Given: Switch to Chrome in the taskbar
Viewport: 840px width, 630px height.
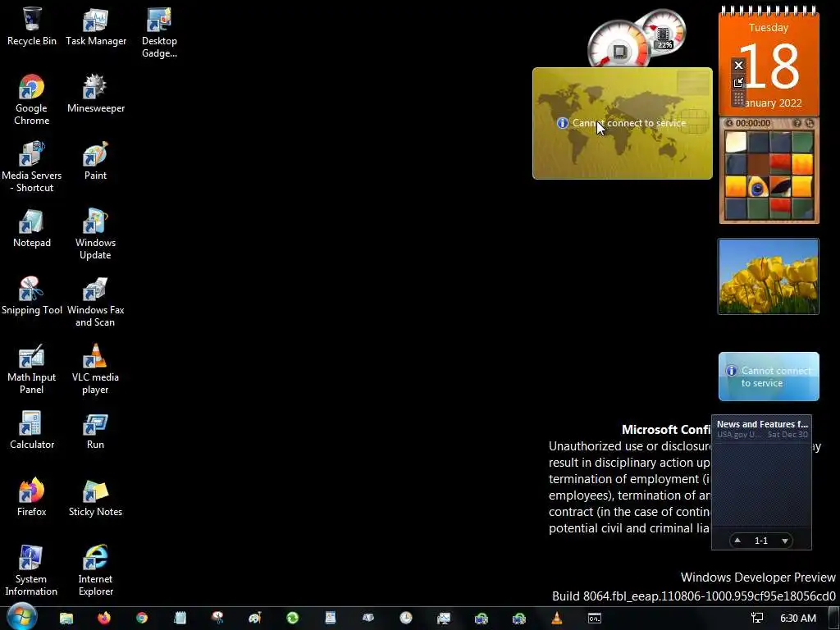Looking at the screenshot, I should [x=142, y=619].
